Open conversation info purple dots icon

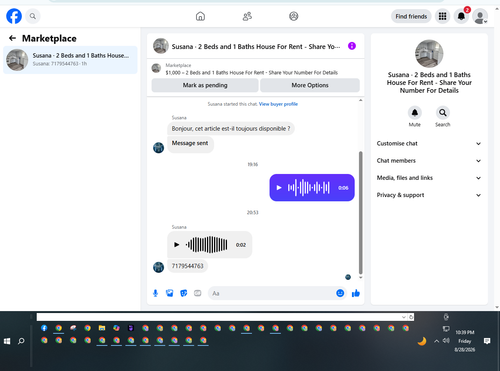(352, 46)
